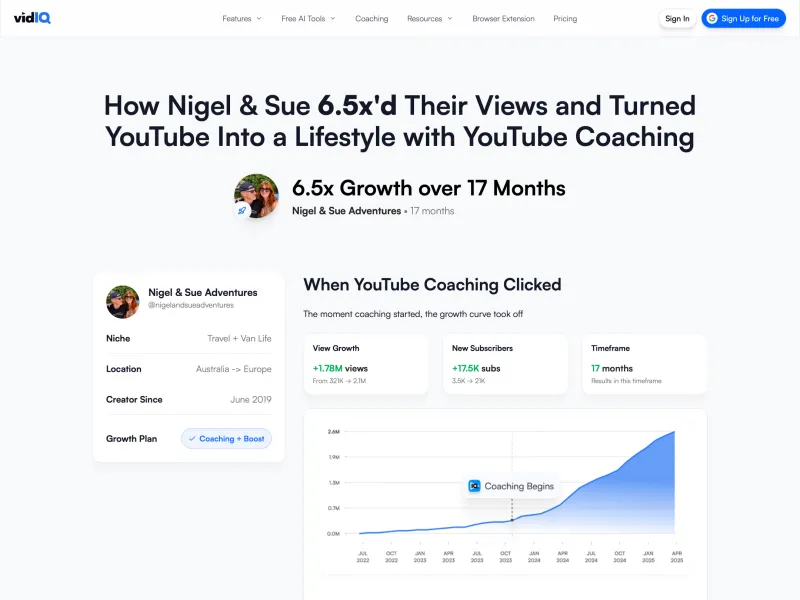Click the '+17.5K subs' stat
This screenshot has width=800, height=600.
pyautogui.click(x=476, y=368)
